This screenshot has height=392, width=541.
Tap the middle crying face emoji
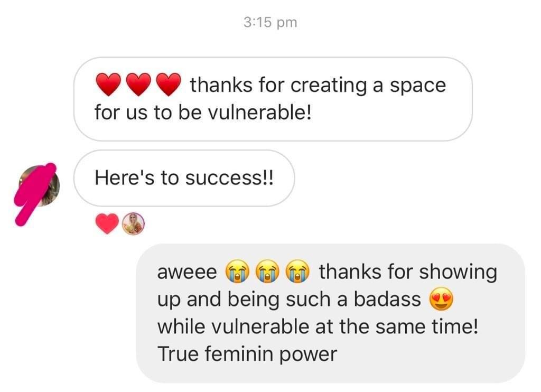pos(267,272)
